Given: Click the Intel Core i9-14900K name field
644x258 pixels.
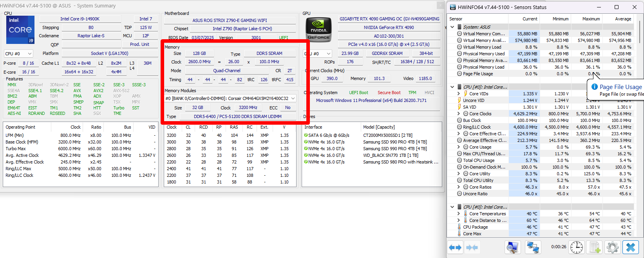Looking at the screenshot, I should click(80, 19).
